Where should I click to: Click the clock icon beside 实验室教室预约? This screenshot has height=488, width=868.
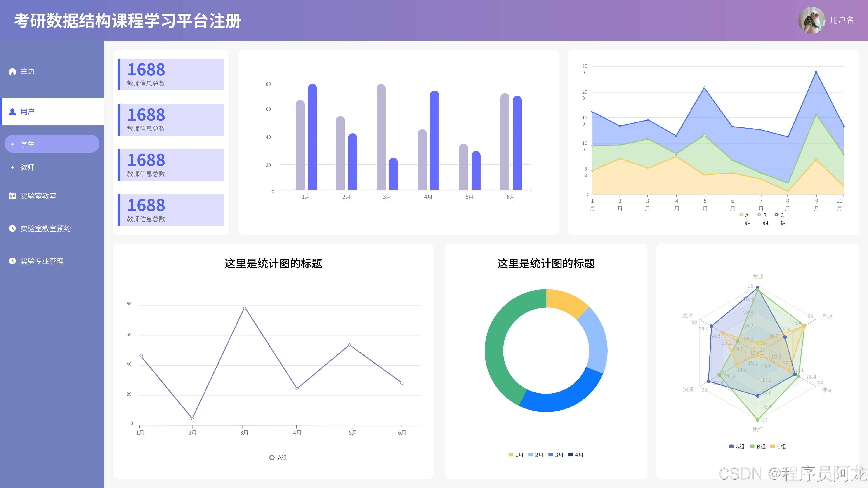coord(12,228)
